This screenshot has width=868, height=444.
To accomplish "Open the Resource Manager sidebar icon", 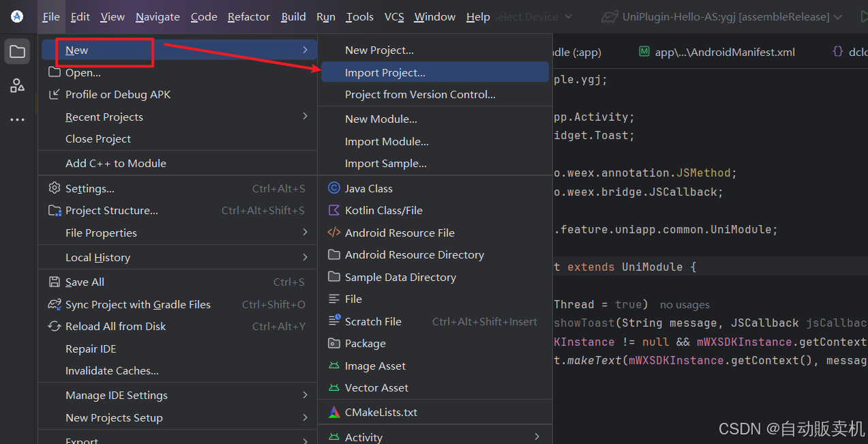I will click(17, 86).
